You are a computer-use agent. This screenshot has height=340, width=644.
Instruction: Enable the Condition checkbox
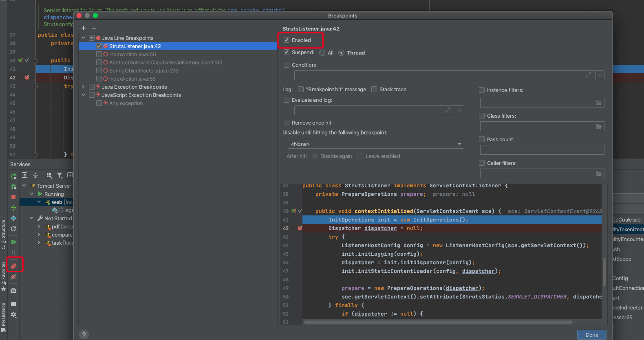(x=287, y=65)
